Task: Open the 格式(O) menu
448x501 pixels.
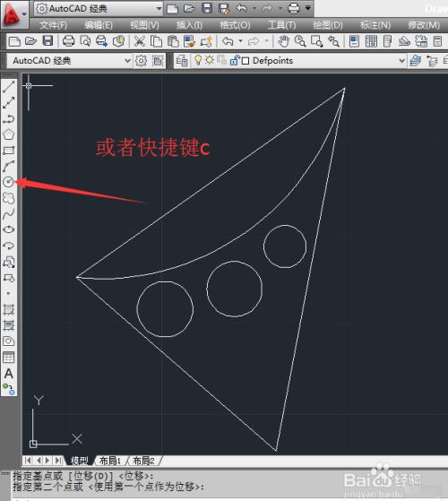Action: coord(235,25)
